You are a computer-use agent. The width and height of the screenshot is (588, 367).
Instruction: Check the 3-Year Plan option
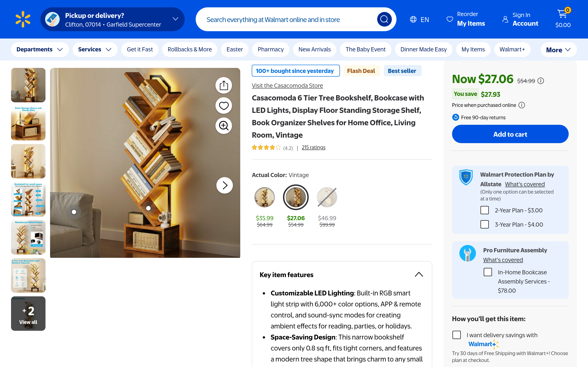[484, 224]
